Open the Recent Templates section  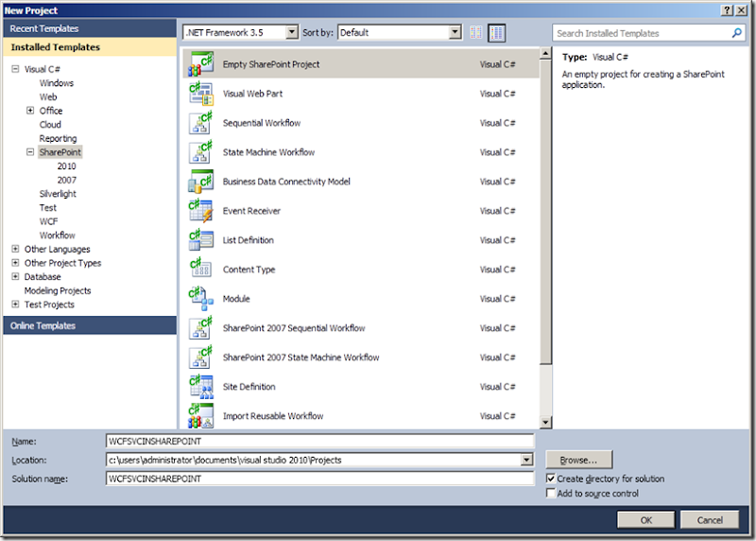click(90, 28)
